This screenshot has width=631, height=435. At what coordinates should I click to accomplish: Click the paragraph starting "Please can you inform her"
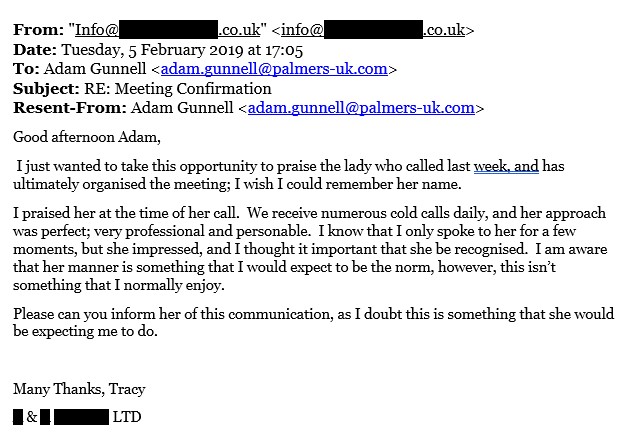[313, 322]
